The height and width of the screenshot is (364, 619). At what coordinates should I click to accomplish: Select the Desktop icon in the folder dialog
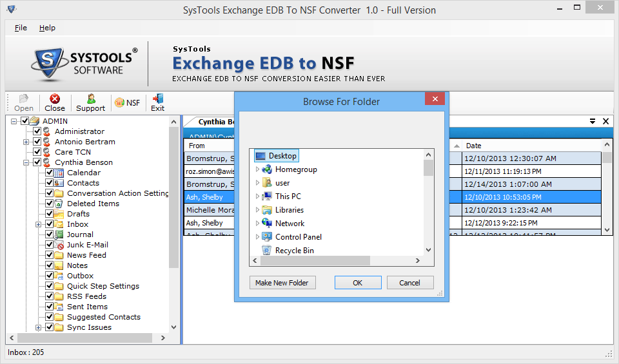(x=260, y=156)
